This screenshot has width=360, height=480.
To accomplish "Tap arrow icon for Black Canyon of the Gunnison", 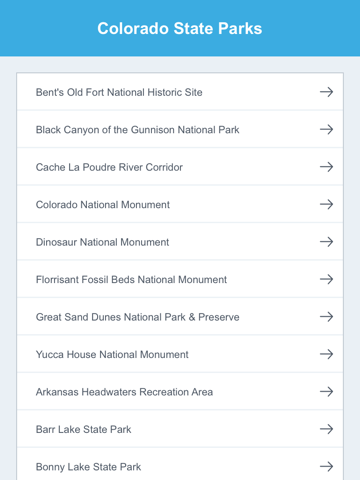I will tap(326, 129).
